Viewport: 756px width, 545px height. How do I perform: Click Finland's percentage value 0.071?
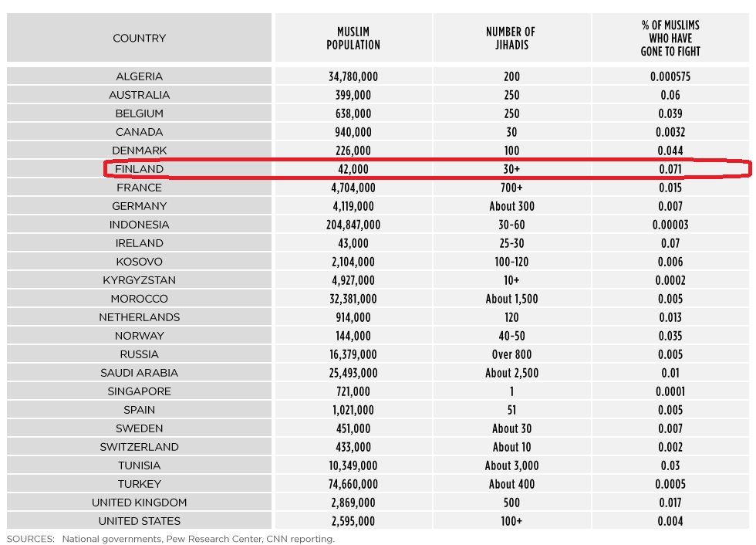[x=670, y=169]
